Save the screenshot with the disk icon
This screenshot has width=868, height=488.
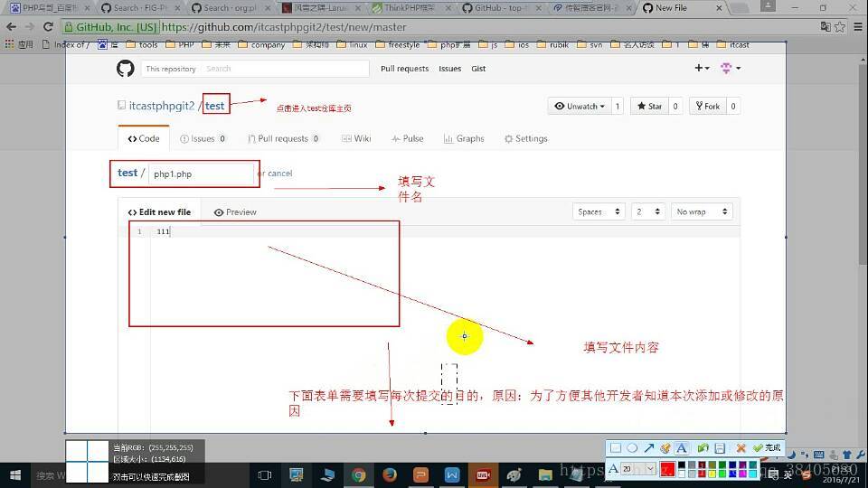(x=720, y=447)
